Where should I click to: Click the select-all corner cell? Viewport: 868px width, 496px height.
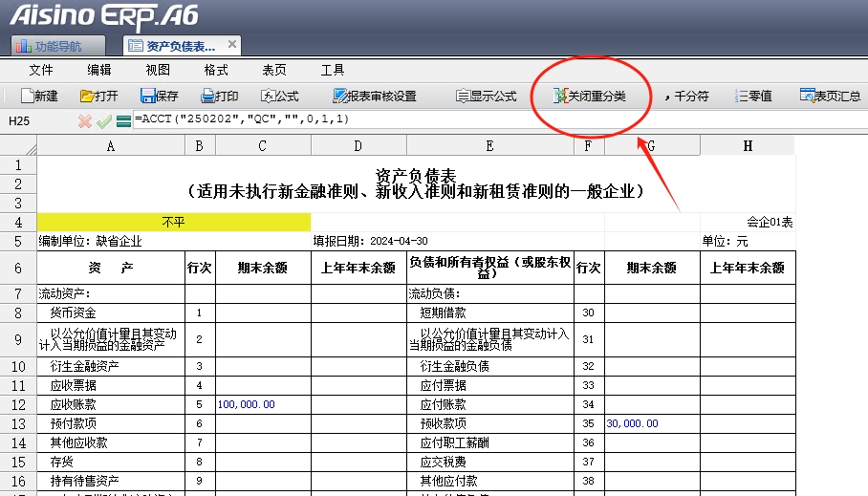click(x=18, y=146)
